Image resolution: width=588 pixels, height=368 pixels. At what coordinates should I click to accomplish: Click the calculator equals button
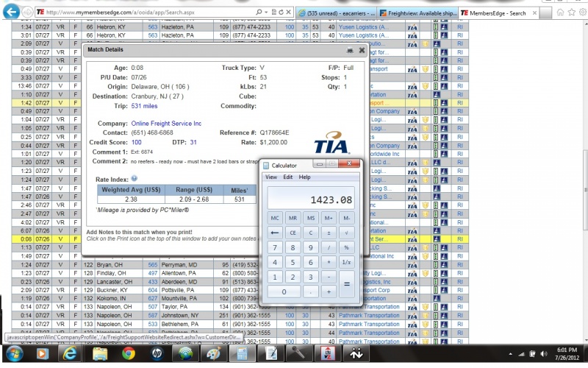[346, 284]
